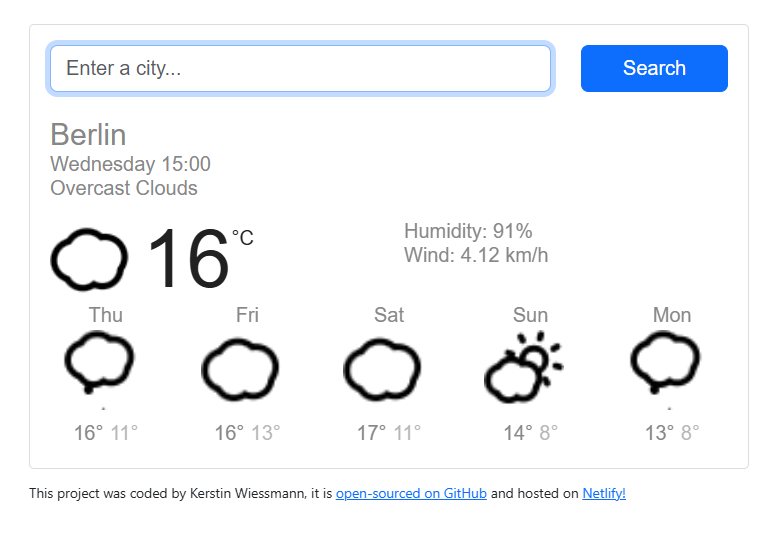Select the Sun forecast day label
Screen dimensions: 783x552
pyautogui.click(x=530, y=315)
